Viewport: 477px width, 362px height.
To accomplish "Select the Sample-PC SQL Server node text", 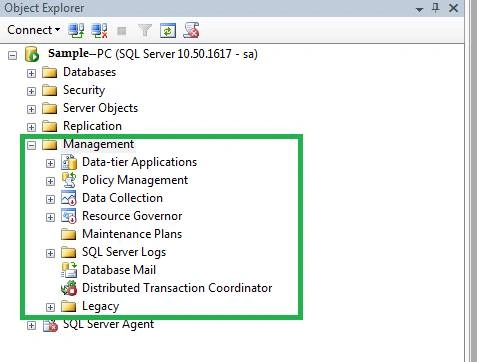I will [x=153, y=54].
